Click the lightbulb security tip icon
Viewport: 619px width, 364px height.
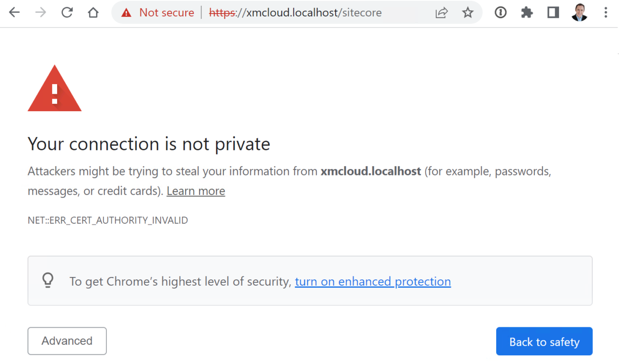(x=47, y=280)
